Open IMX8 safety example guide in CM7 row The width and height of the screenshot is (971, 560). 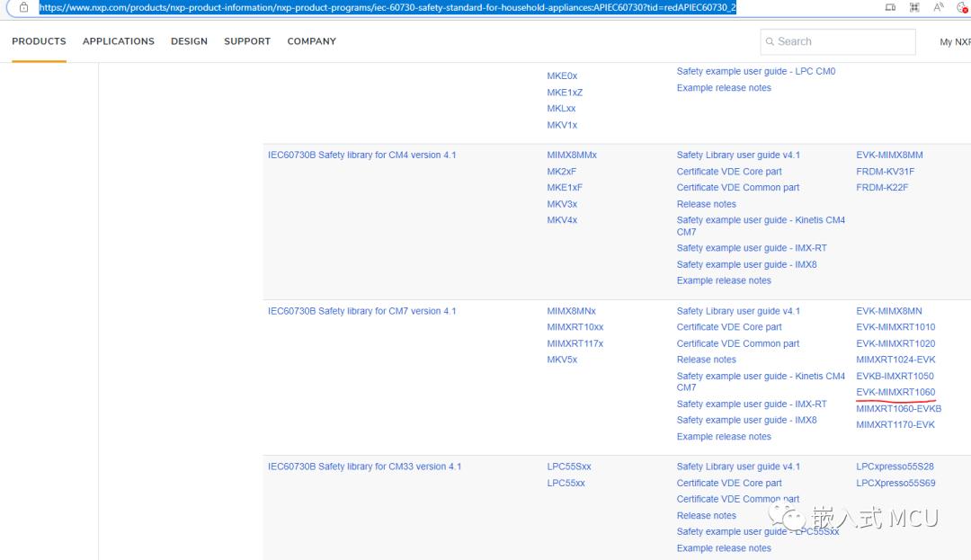coord(746,420)
